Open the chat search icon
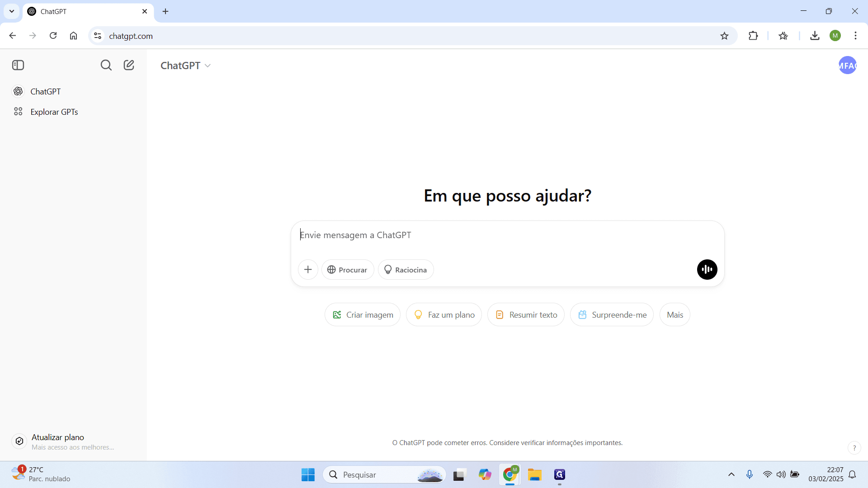 106,65
